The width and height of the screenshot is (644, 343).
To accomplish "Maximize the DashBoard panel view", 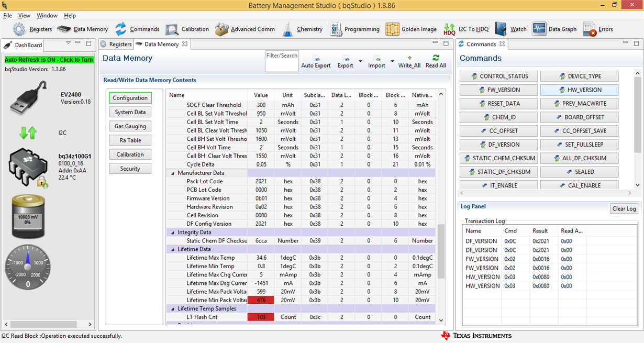I will coord(88,43).
